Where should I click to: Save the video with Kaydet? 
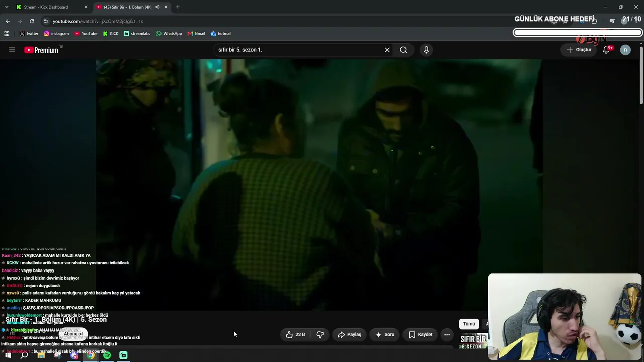coord(420,334)
